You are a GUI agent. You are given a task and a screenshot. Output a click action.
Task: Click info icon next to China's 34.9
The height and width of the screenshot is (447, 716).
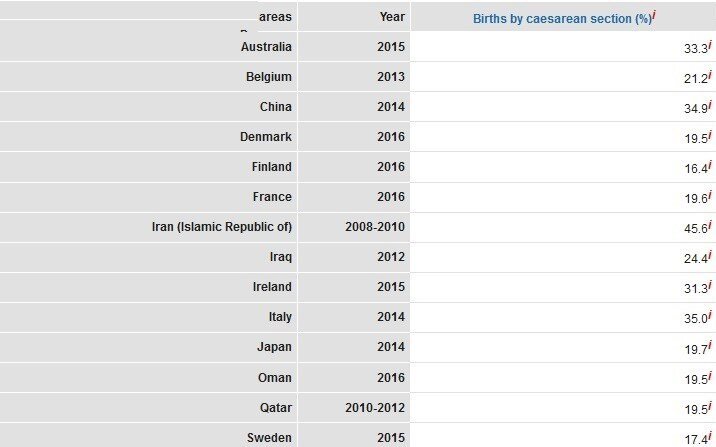(710, 104)
